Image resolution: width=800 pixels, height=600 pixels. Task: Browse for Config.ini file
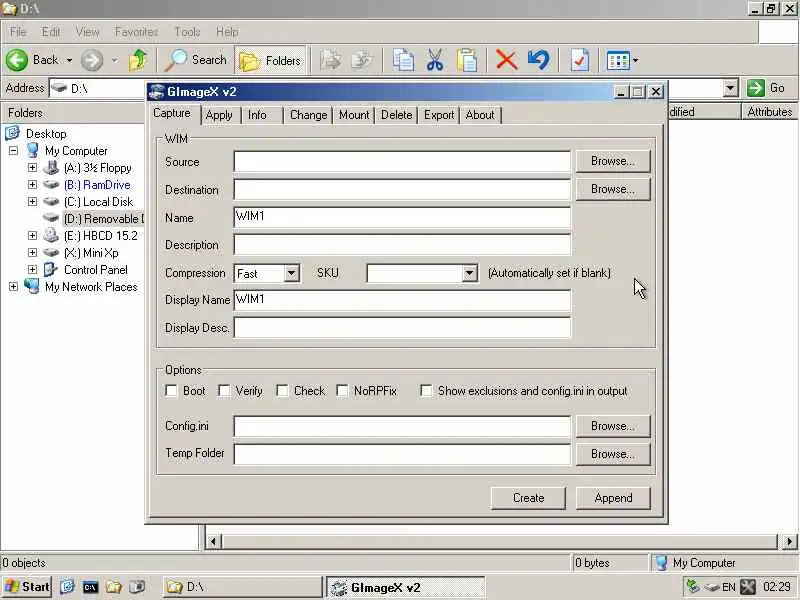pos(613,426)
